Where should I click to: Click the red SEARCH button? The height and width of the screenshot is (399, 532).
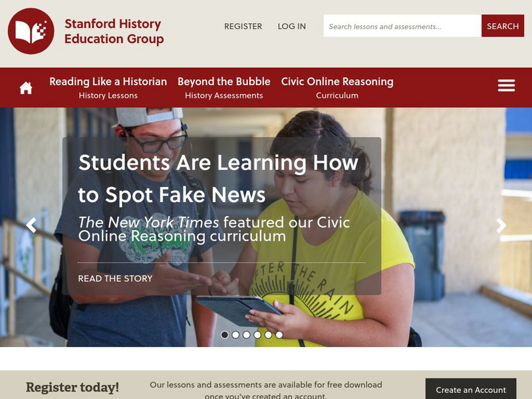coord(503,26)
